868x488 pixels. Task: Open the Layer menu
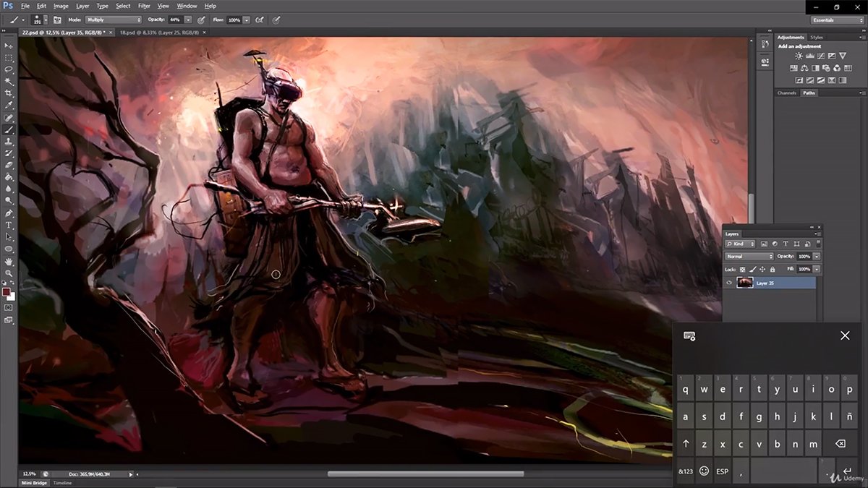pos(82,6)
